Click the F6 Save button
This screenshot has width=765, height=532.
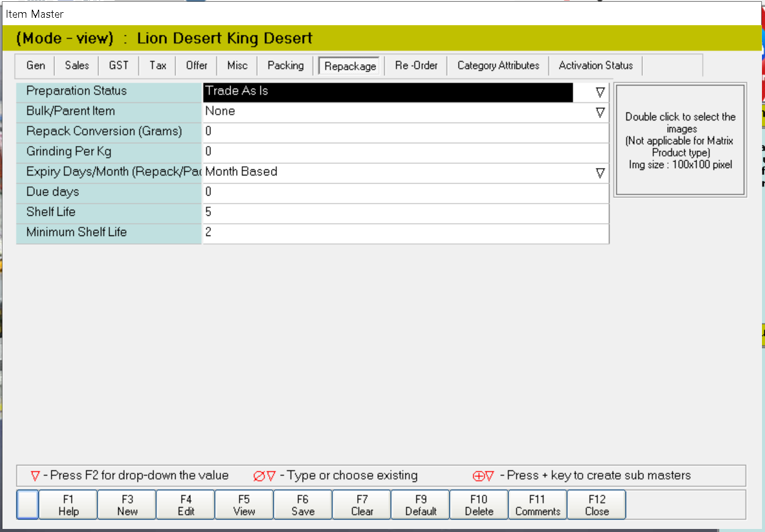(303, 505)
